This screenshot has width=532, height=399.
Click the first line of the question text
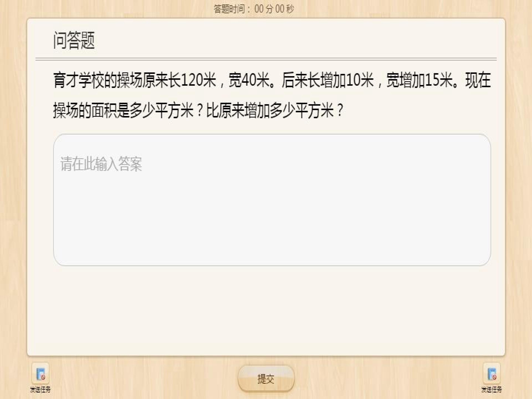tap(272, 80)
